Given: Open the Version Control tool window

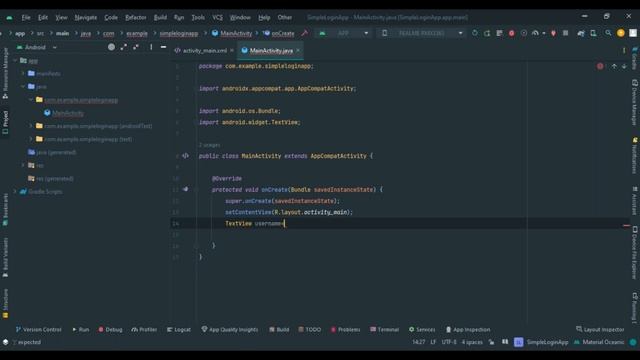Looking at the screenshot, I should (38, 329).
